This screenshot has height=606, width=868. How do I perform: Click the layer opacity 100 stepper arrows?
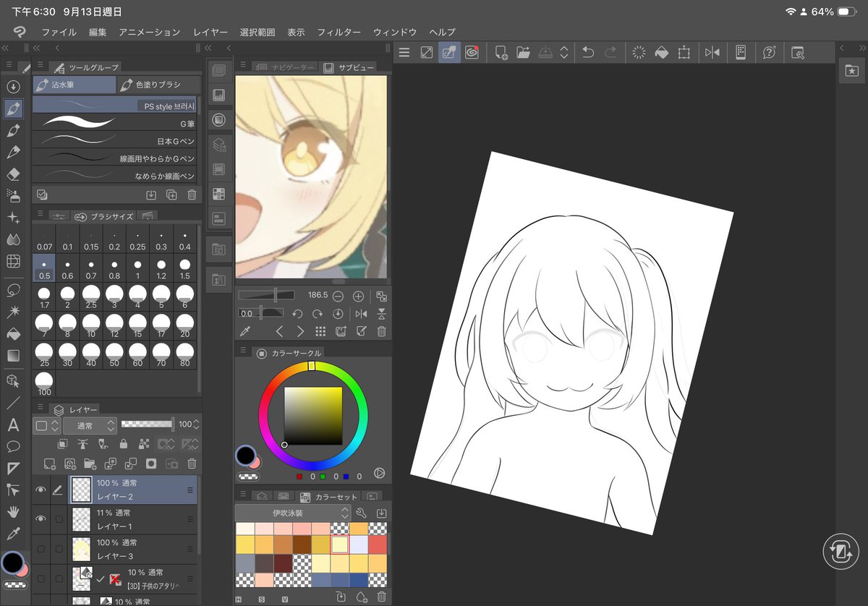[196, 425]
